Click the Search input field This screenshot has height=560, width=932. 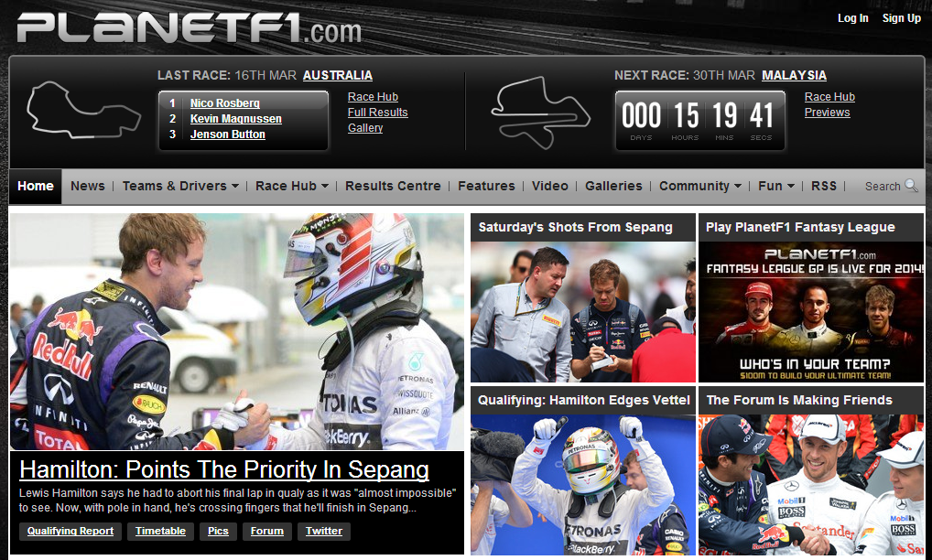coord(883,187)
